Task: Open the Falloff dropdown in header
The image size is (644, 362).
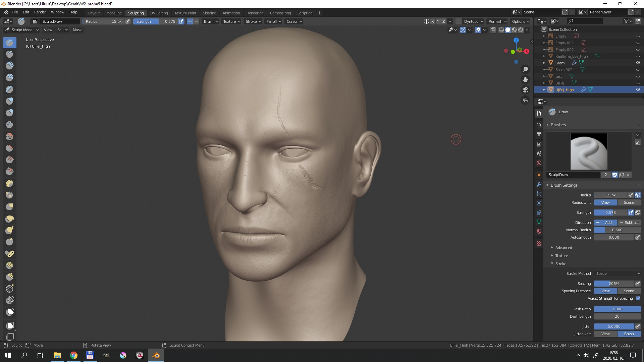Action: (274, 21)
